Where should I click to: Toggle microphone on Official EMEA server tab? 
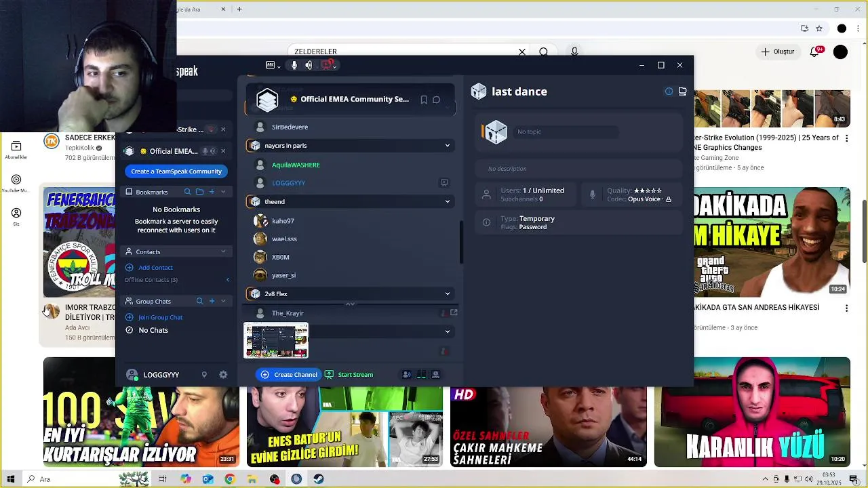(x=205, y=151)
